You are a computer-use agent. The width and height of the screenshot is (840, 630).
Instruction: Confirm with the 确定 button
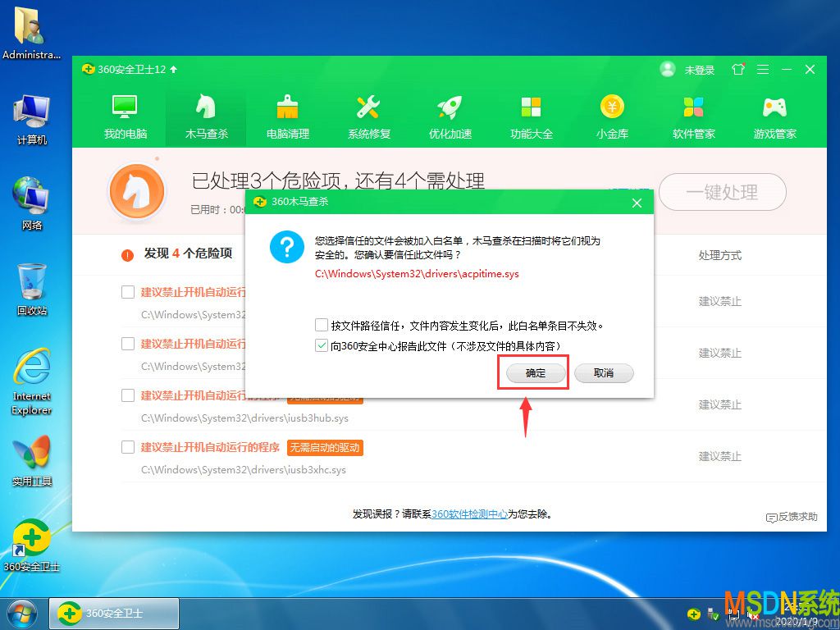coord(536,373)
